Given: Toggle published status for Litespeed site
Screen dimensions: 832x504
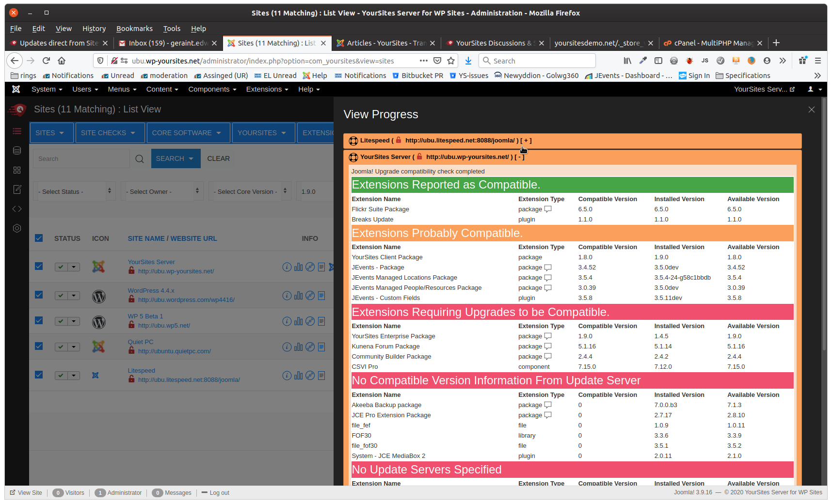Looking at the screenshot, I should click(61, 376).
